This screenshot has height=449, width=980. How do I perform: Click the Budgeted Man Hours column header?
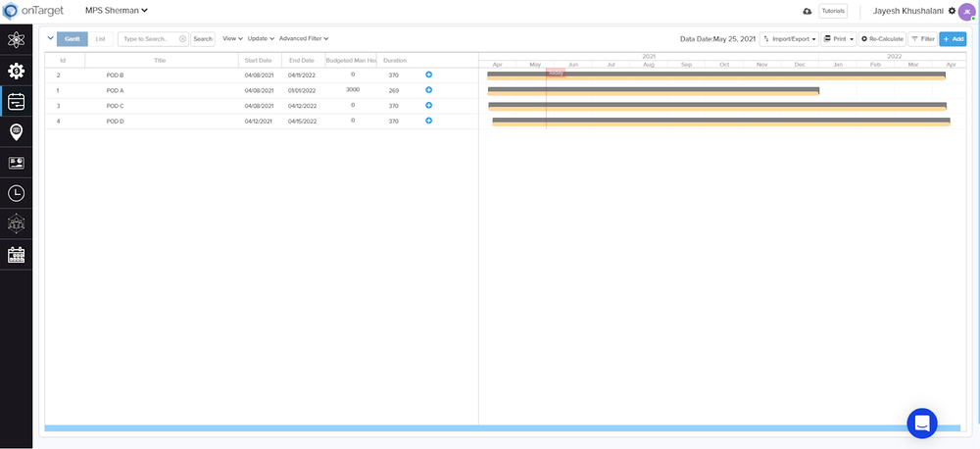tap(351, 61)
